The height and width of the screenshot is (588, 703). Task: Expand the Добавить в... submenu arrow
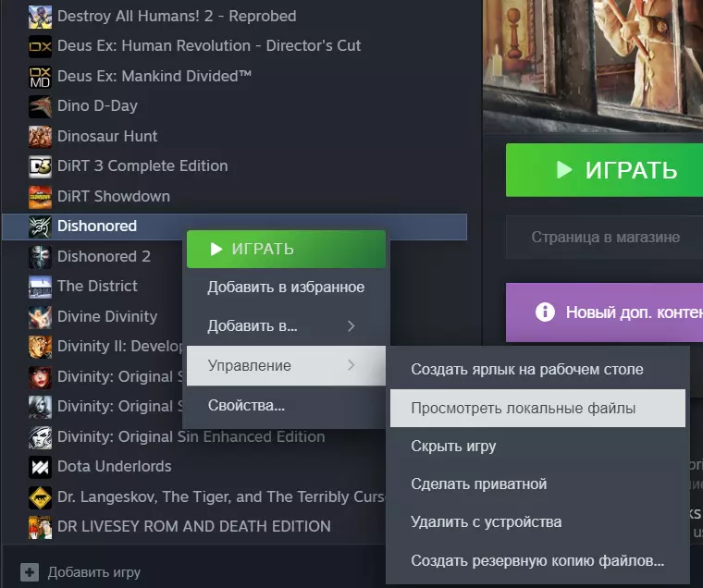point(351,325)
